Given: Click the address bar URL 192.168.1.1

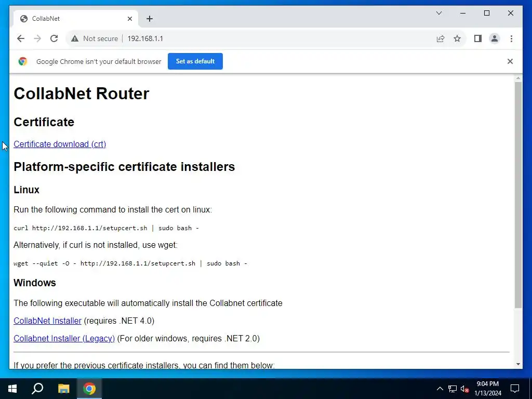Looking at the screenshot, I should [145, 38].
